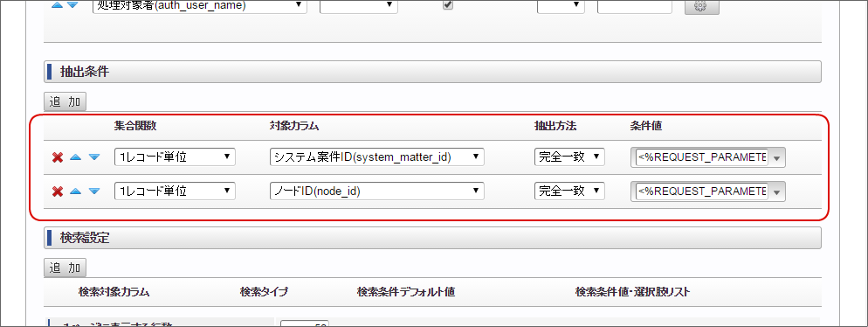Delete the system_matter_id condition row

pos(57,158)
